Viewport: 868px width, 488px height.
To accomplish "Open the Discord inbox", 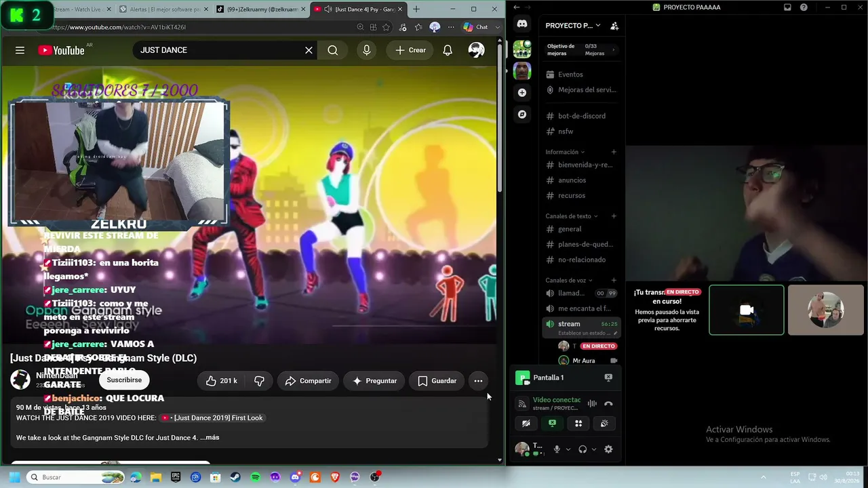I will 787,7.
